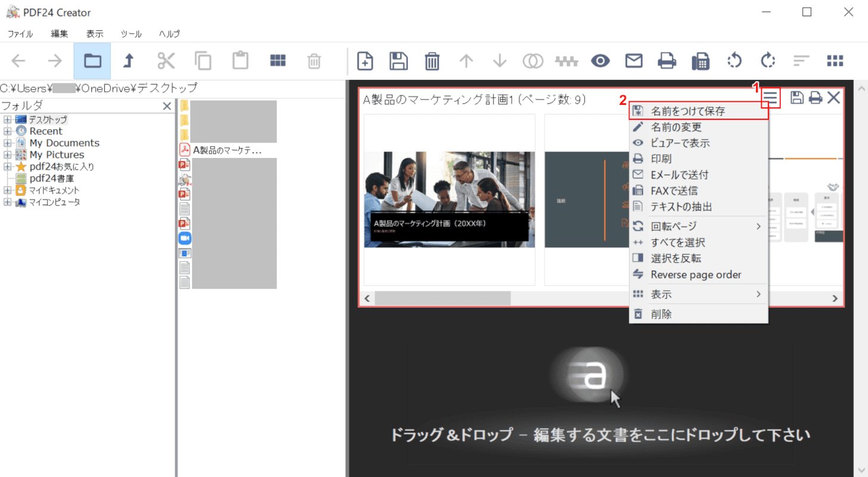Viewport: 868px width, 477px height.
Task: Choose 選択を反転 from context menu
Action: [699, 259]
